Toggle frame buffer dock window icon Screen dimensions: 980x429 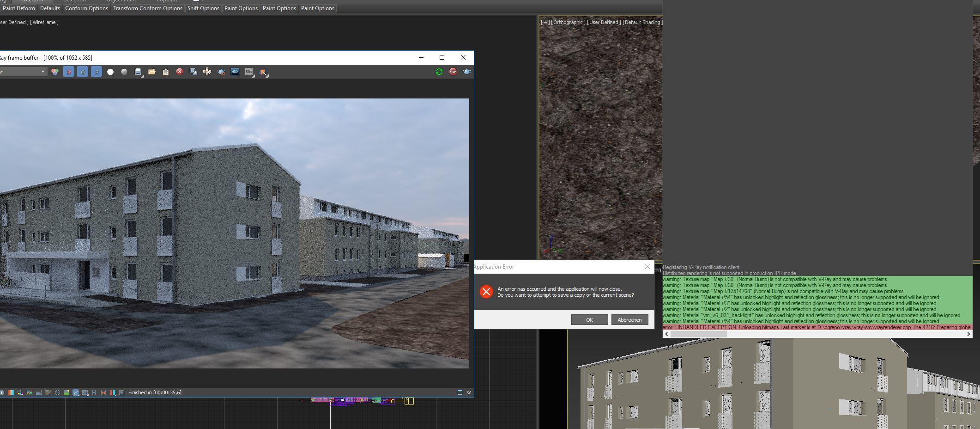(x=460, y=392)
